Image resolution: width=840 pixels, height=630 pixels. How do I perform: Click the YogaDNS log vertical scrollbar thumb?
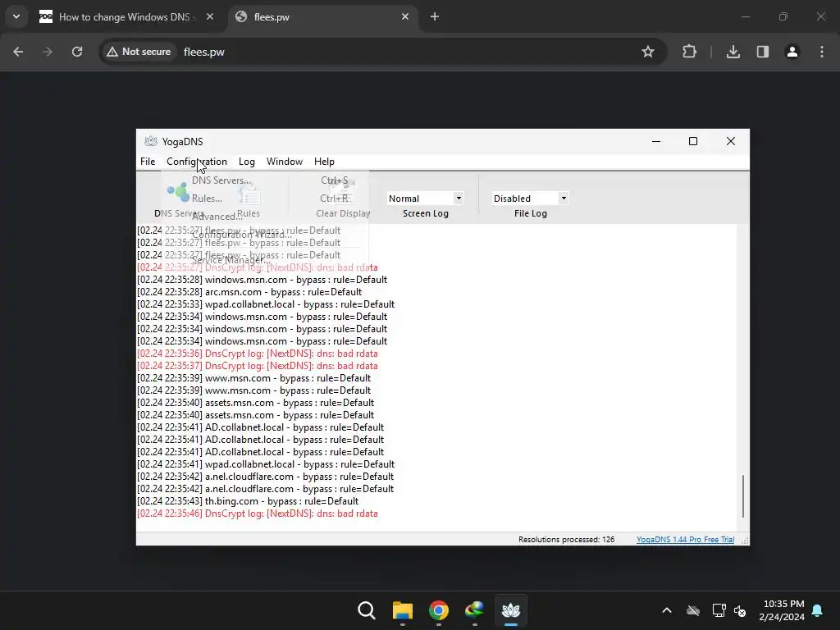pos(743,495)
